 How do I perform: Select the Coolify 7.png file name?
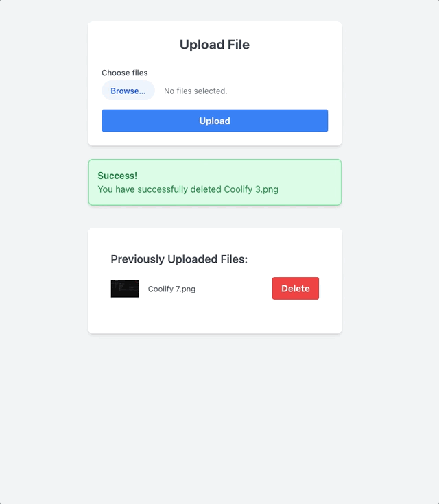point(171,289)
